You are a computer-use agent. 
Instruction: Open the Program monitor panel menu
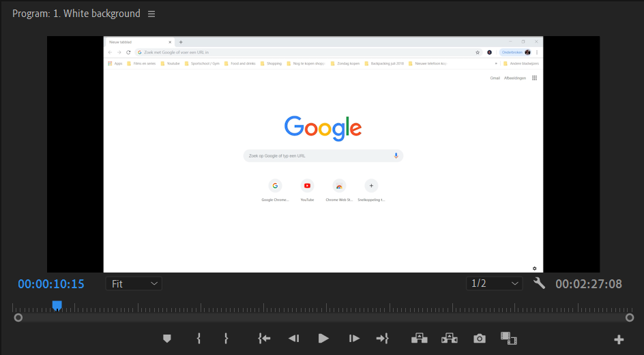(x=151, y=14)
